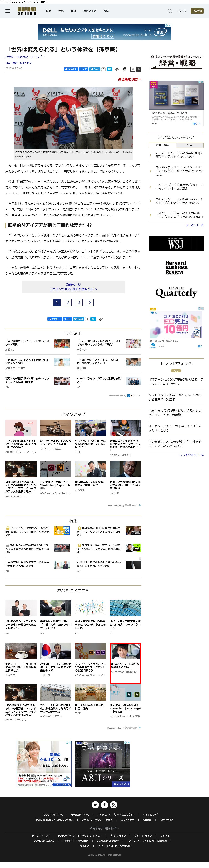Click the print icon below the article title
Image resolution: width=209 pixels, height=868 pixels.
[x=124, y=69]
